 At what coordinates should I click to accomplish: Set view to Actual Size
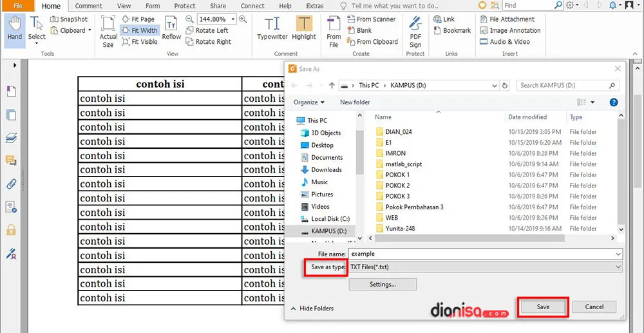[108, 32]
